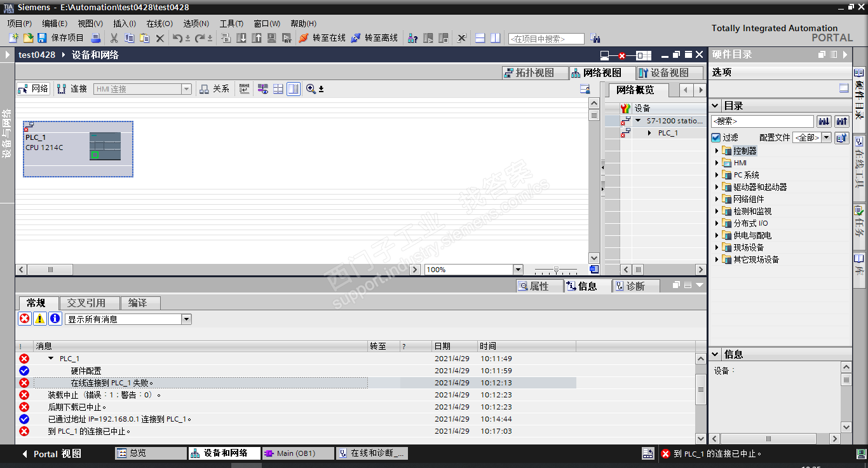Open the 总览 overview in taskbar
The image size is (868, 468).
coord(151,453)
